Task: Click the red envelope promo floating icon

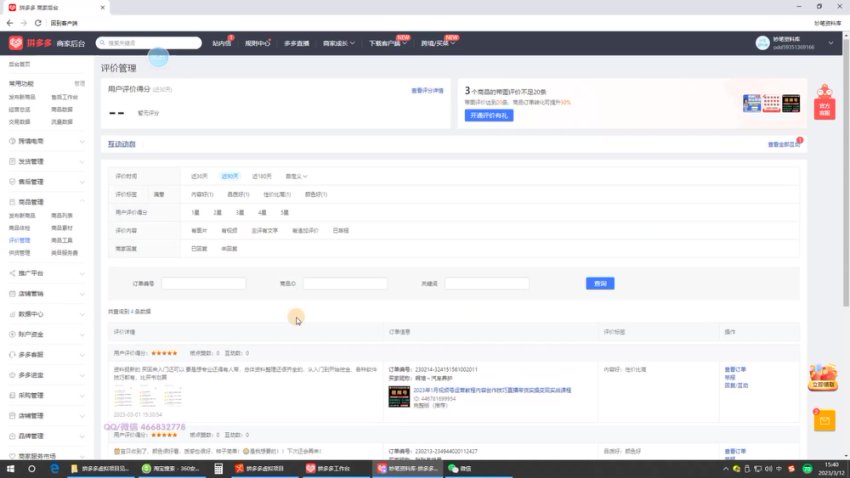Action: click(823, 377)
